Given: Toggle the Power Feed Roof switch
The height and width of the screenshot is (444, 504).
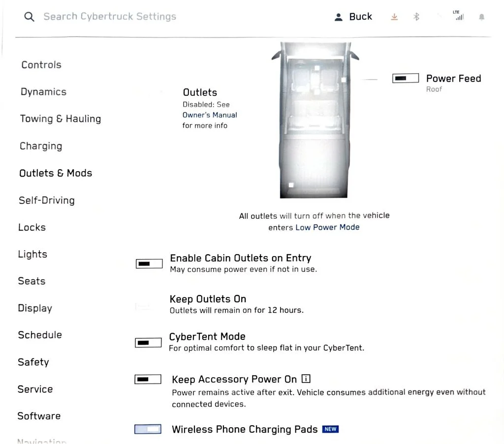Looking at the screenshot, I should tap(406, 78).
